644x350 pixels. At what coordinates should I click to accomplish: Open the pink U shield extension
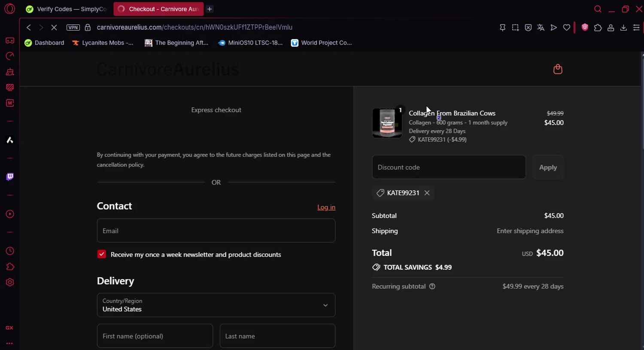point(585,27)
